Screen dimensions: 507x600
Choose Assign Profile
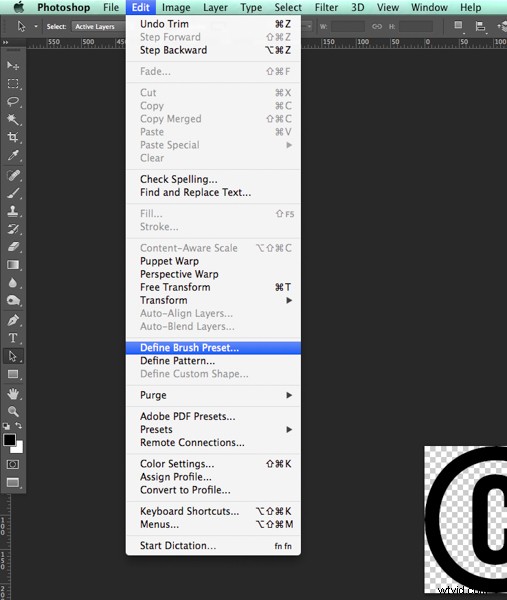coord(213,477)
